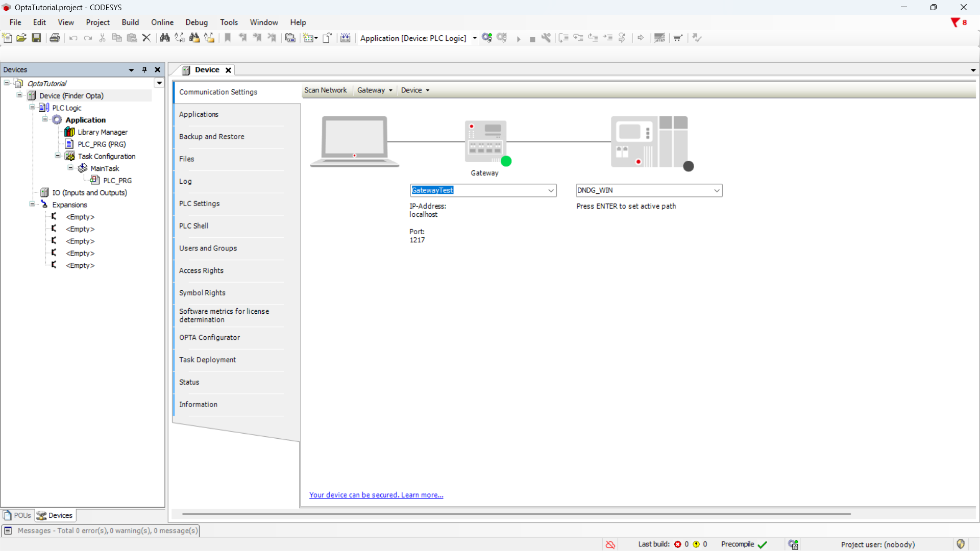Click the Scan Network button
Screen dimensions: 980x551
[325, 90]
